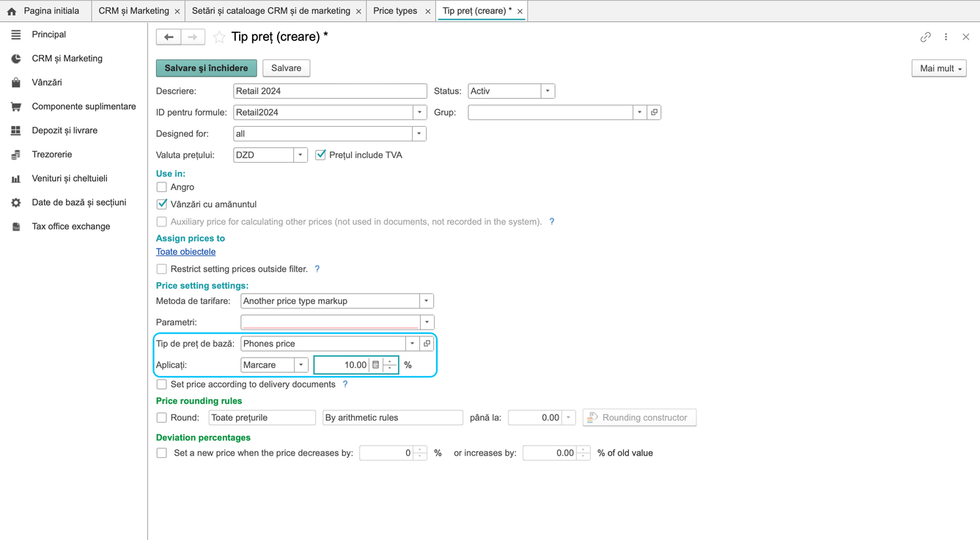Toggle Prețul include TVA checkbox
This screenshot has width=980, height=540.
coord(320,155)
